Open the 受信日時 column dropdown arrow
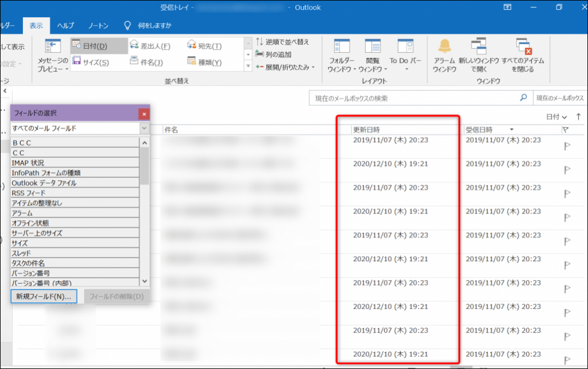The image size is (588, 369). 512,130
